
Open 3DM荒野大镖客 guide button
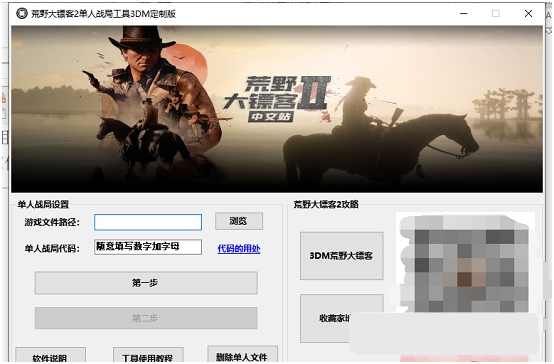coord(342,256)
